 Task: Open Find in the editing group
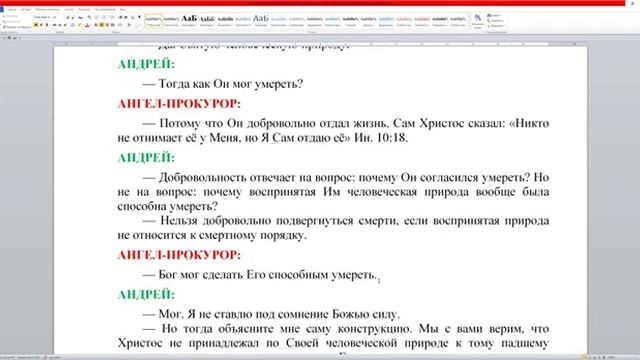click(x=495, y=16)
